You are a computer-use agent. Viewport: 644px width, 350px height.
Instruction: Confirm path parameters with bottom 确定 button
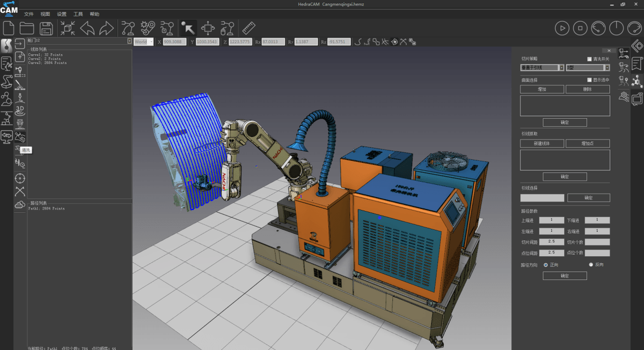point(565,276)
